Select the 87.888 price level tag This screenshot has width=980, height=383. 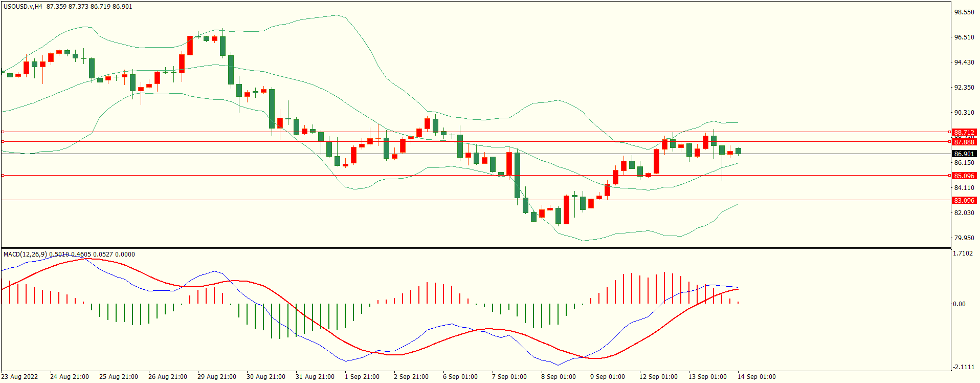pos(964,142)
